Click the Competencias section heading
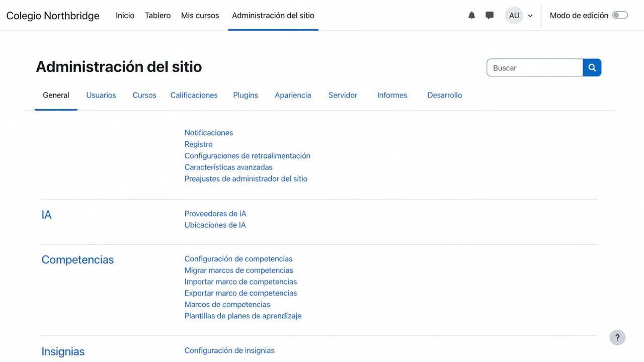Viewport: 644px width, 362px height. (77, 260)
